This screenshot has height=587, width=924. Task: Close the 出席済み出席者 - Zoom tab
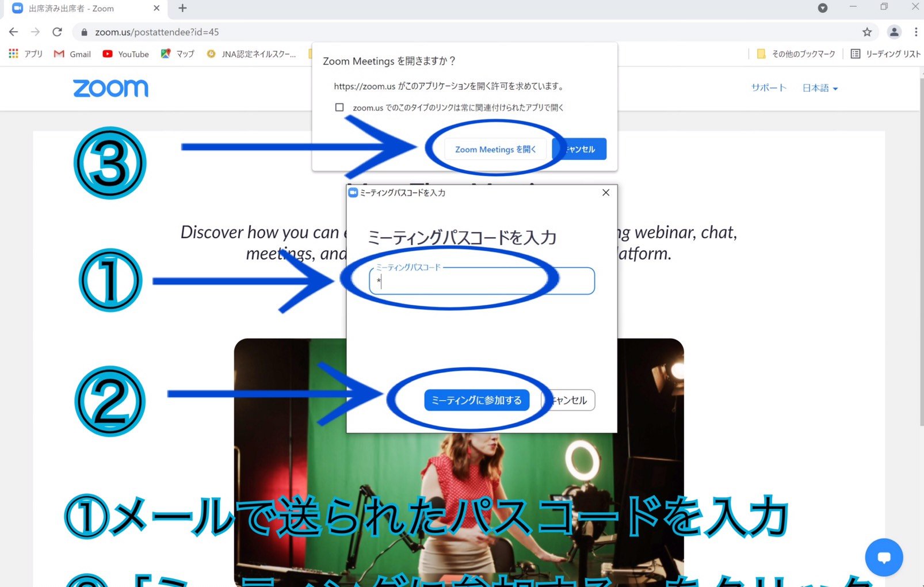156,8
